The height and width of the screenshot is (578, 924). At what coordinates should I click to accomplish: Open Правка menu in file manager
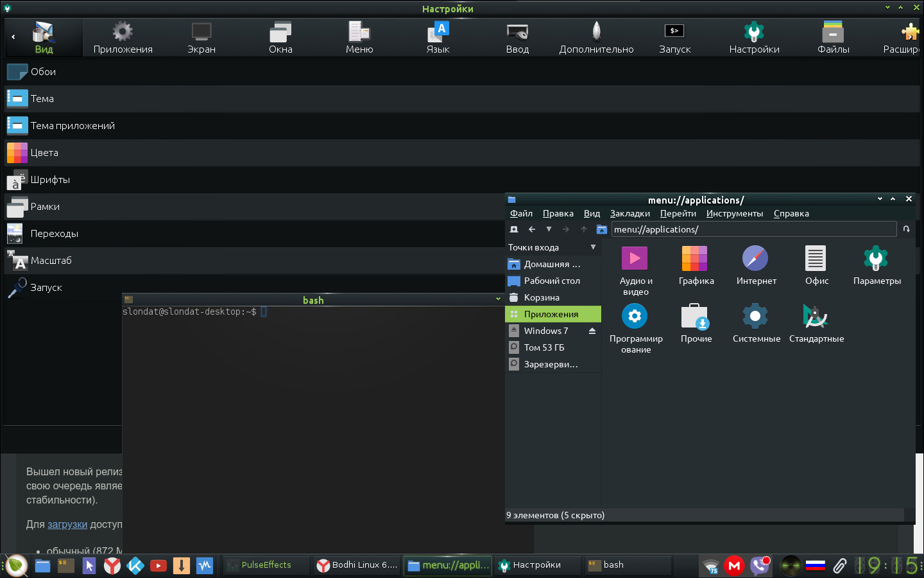[x=558, y=214]
